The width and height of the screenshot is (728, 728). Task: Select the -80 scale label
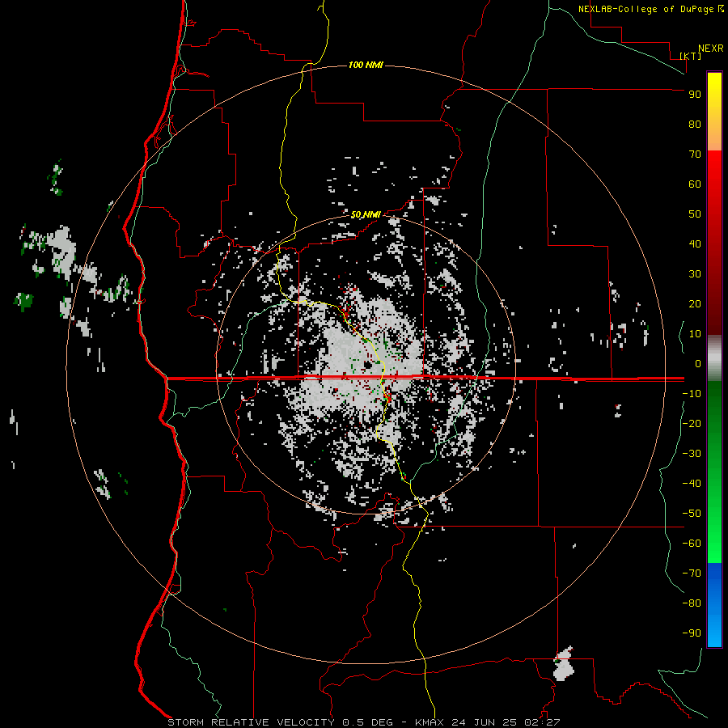[x=692, y=603]
